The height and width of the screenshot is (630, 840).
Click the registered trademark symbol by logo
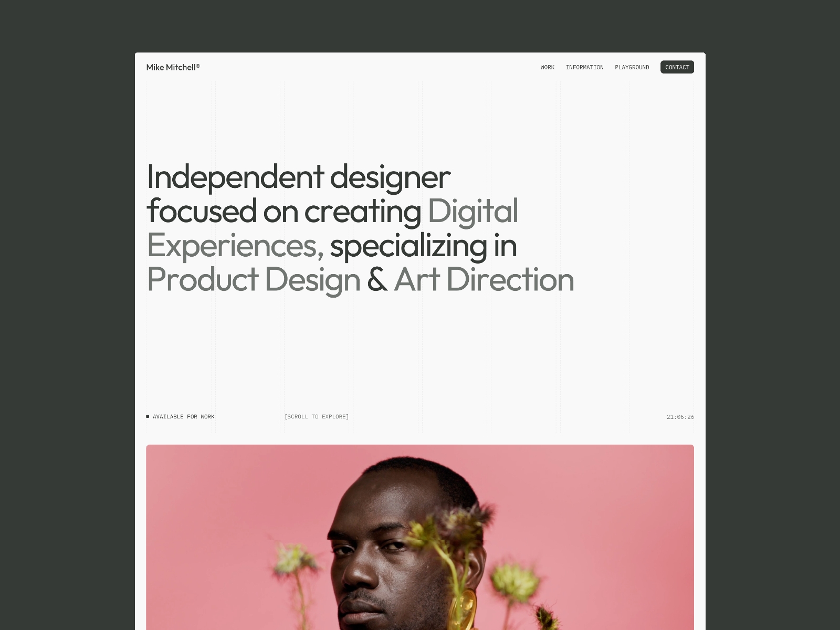198,66
